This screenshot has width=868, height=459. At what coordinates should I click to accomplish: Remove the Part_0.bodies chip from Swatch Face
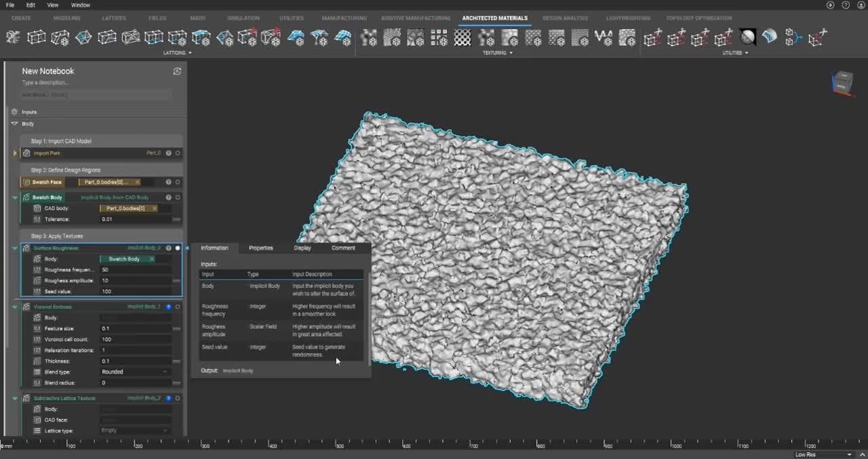pyautogui.click(x=137, y=182)
